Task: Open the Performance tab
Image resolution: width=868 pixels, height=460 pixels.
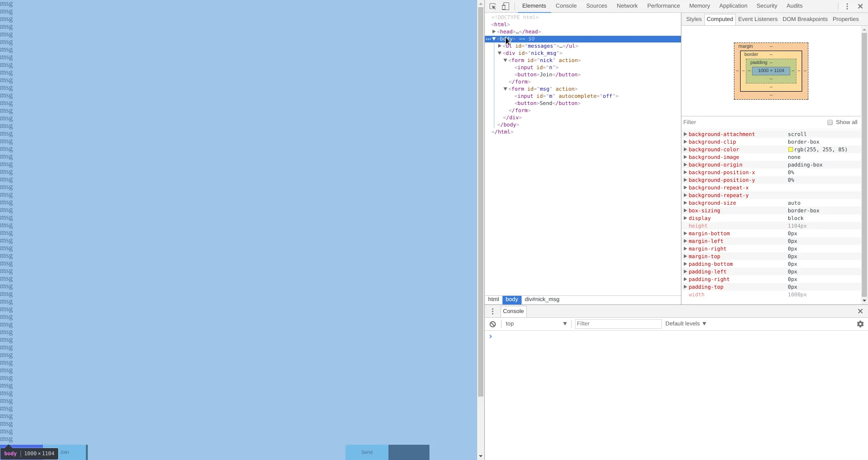Action: click(x=663, y=6)
